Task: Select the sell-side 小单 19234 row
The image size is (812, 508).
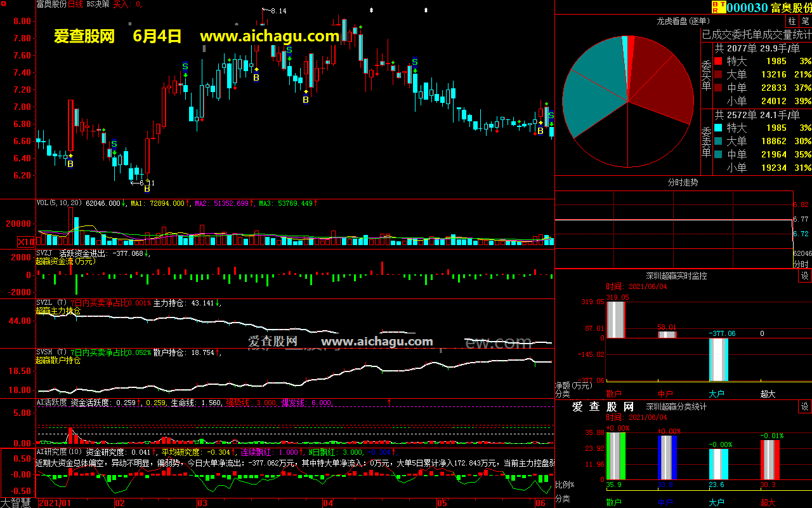Action: (763, 168)
